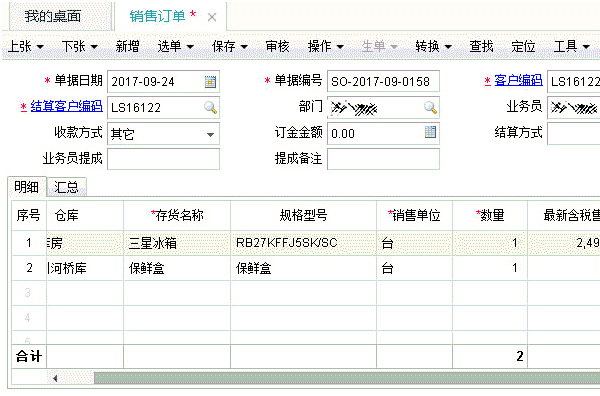600x396 pixels.
Task: Select the 保鲜盒 inventory name cell
Action: 177,268
